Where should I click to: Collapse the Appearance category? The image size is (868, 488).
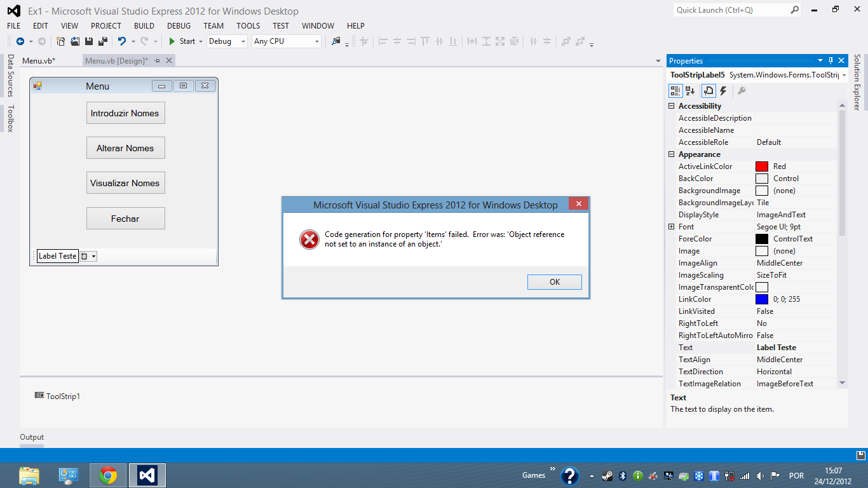point(672,154)
